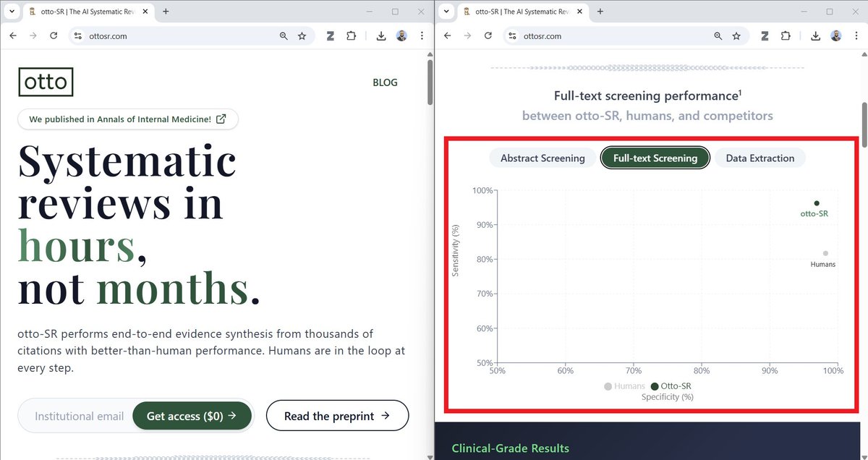Expand the tab search dropdown in the left window
Image resolution: width=868 pixels, height=460 pixels.
(12, 12)
